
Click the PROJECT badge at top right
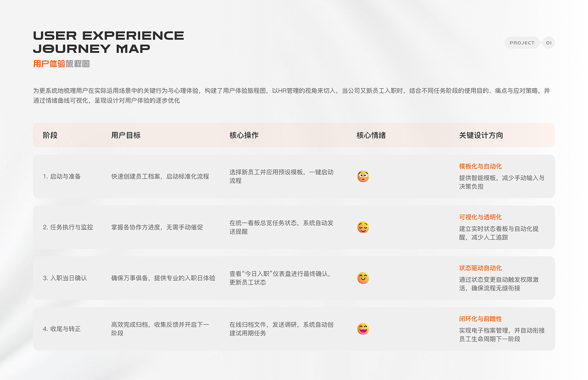[x=522, y=42]
